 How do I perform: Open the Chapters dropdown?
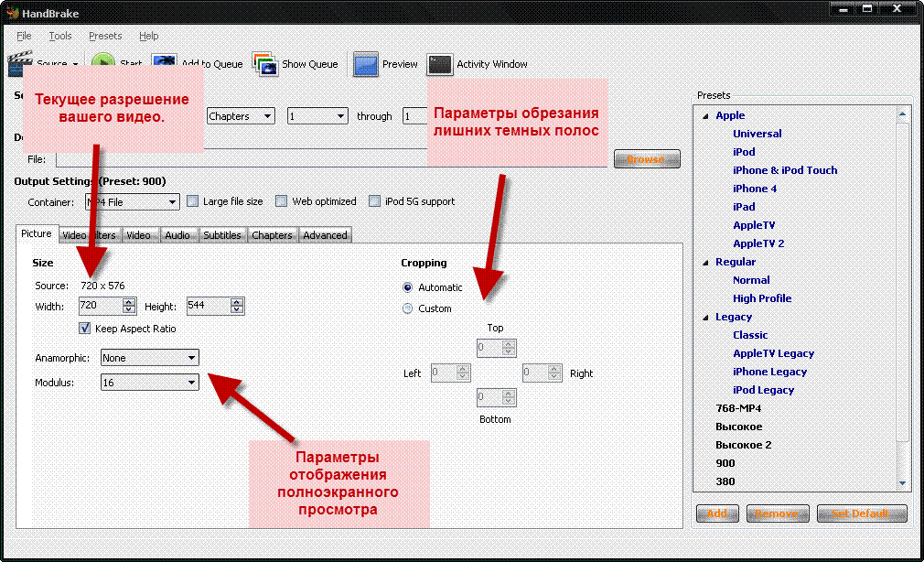click(x=241, y=116)
